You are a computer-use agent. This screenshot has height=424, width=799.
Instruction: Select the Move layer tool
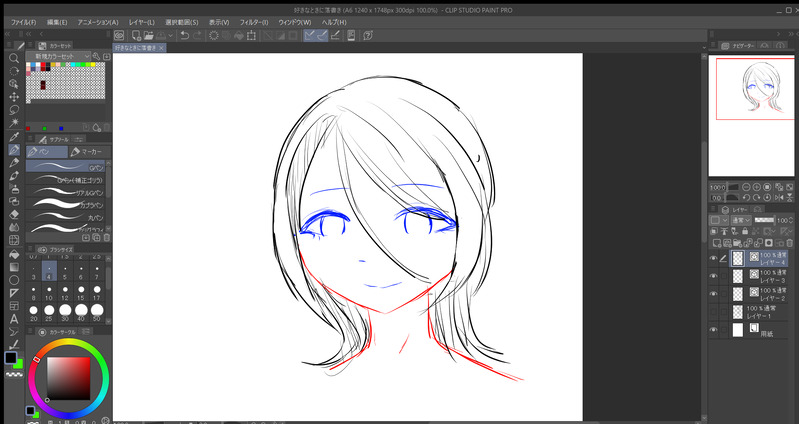(x=14, y=97)
